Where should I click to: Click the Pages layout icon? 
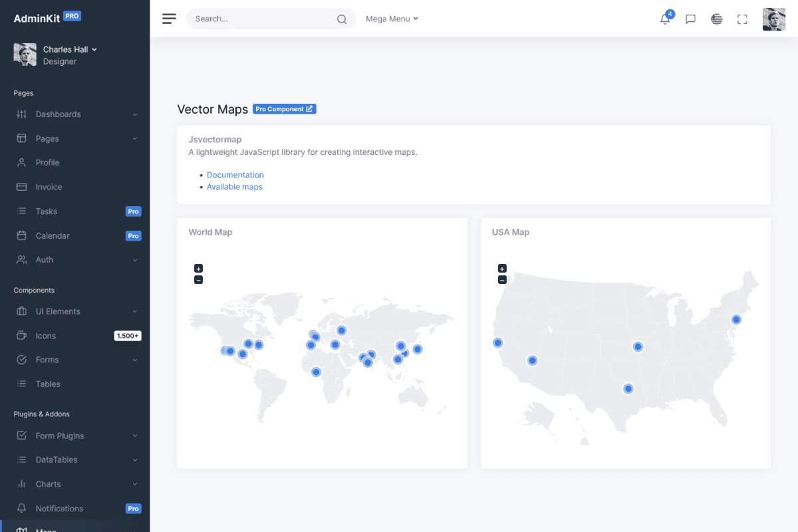pyautogui.click(x=21, y=138)
